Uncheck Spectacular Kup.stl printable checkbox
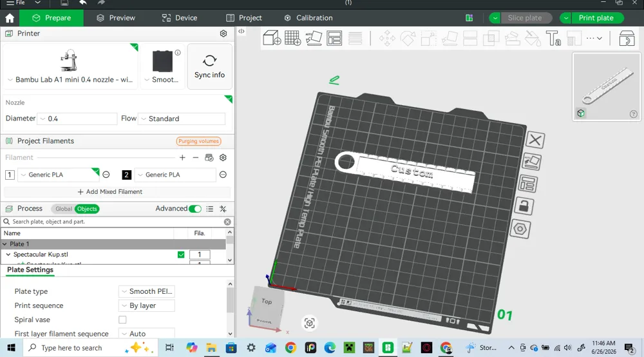Viewport: 644px width, 357px height. pyautogui.click(x=181, y=255)
